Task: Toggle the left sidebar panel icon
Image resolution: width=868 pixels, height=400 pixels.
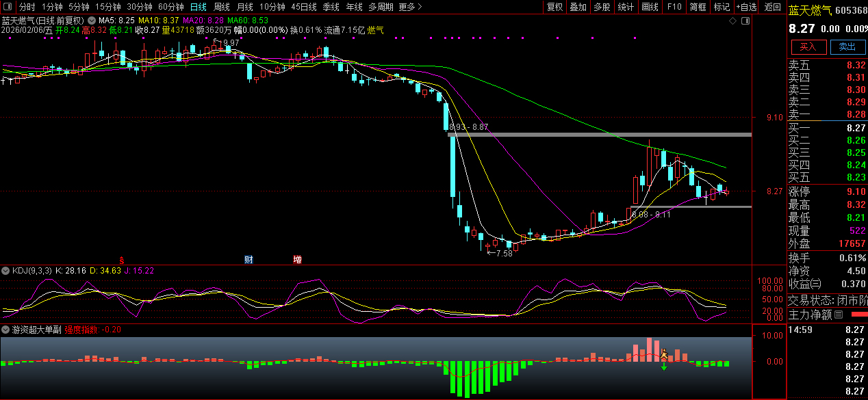Action: (x=8, y=7)
